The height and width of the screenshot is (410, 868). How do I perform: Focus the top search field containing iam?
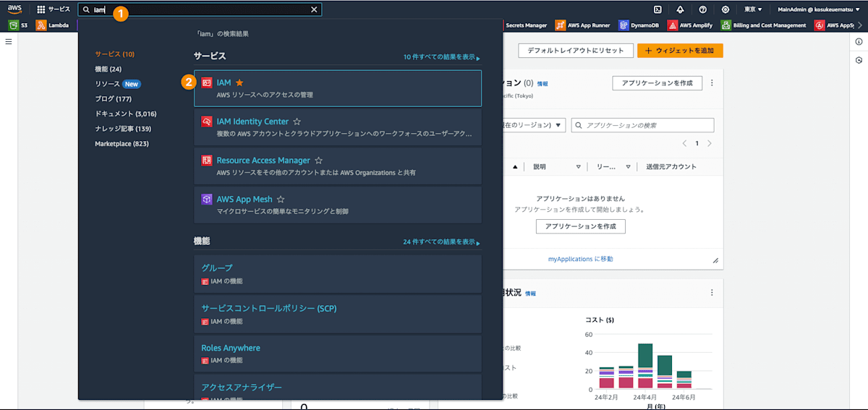pos(200,9)
